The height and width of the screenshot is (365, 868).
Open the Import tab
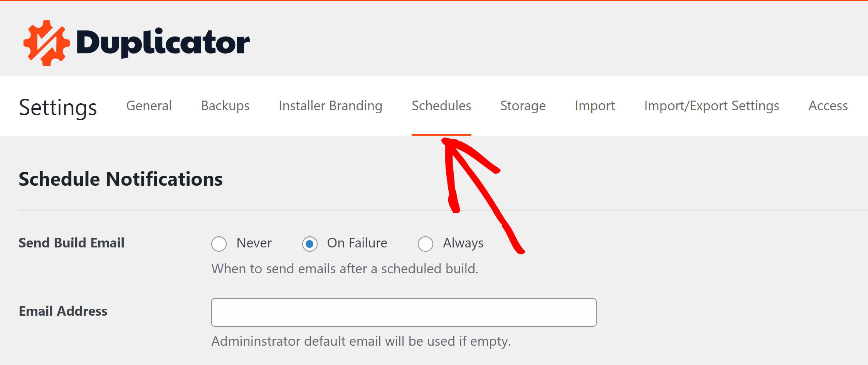[x=595, y=106]
